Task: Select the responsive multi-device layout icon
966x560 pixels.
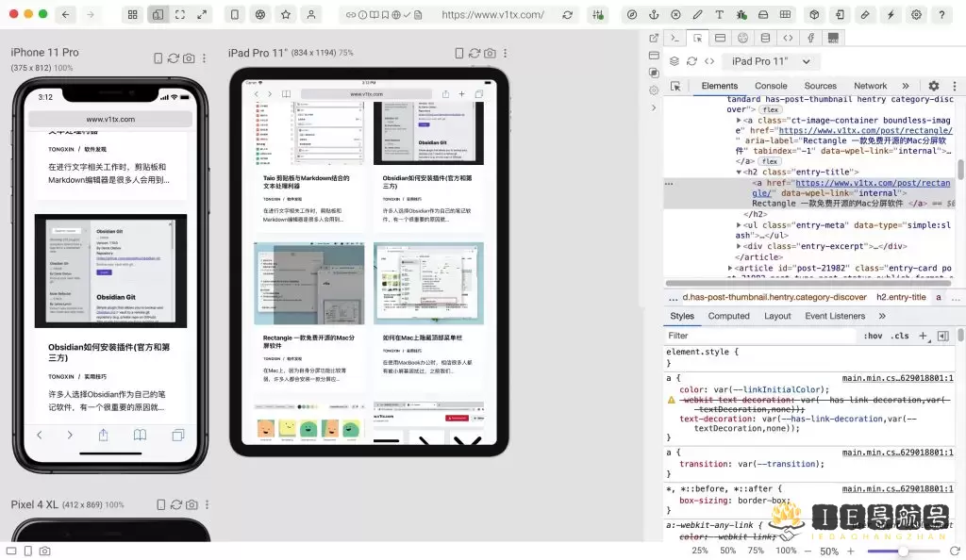Action: [x=158, y=14]
